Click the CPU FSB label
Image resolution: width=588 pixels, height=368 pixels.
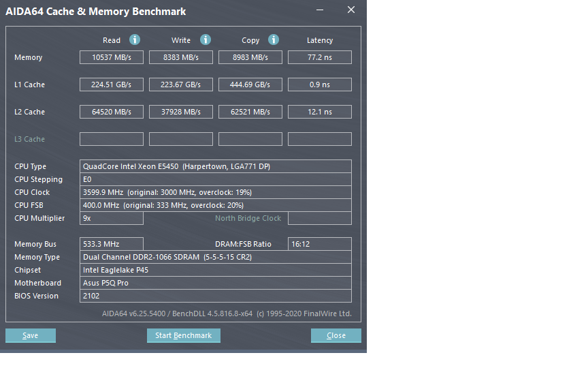click(29, 205)
